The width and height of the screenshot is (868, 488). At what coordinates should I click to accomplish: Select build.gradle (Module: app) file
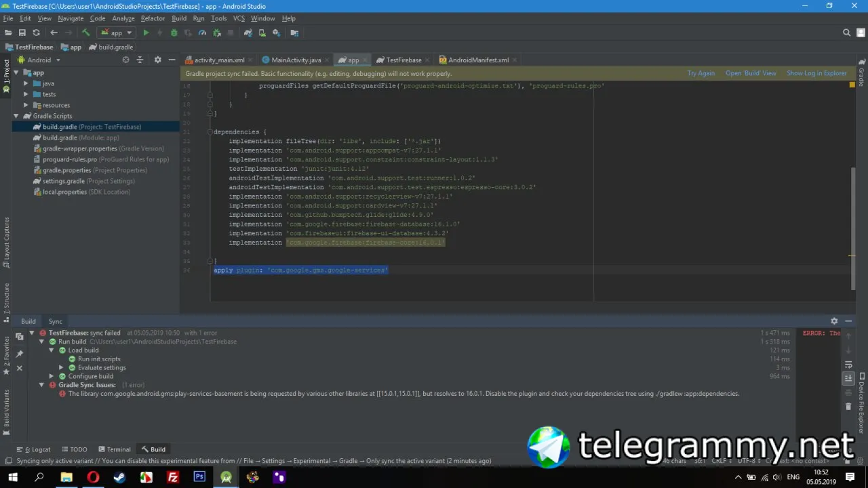[x=80, y=138]
